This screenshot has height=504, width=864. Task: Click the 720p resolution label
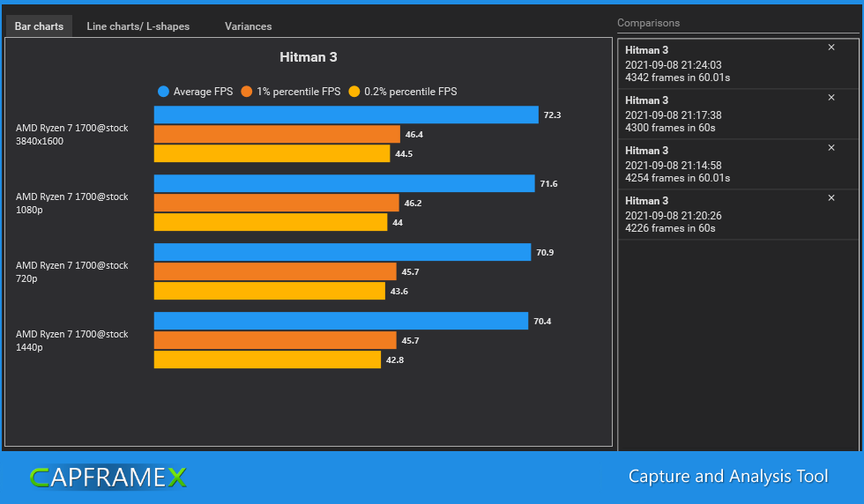coord(26,278)
